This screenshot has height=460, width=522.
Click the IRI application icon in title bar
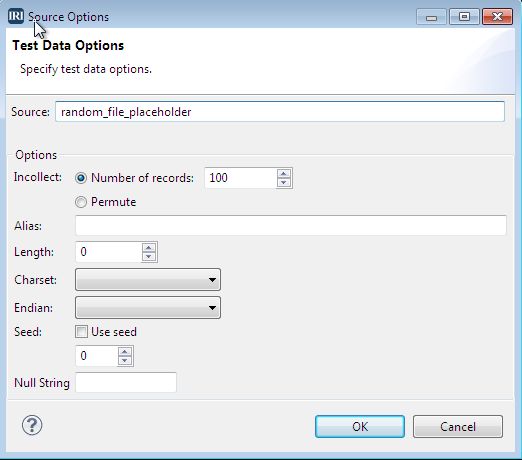16,16
